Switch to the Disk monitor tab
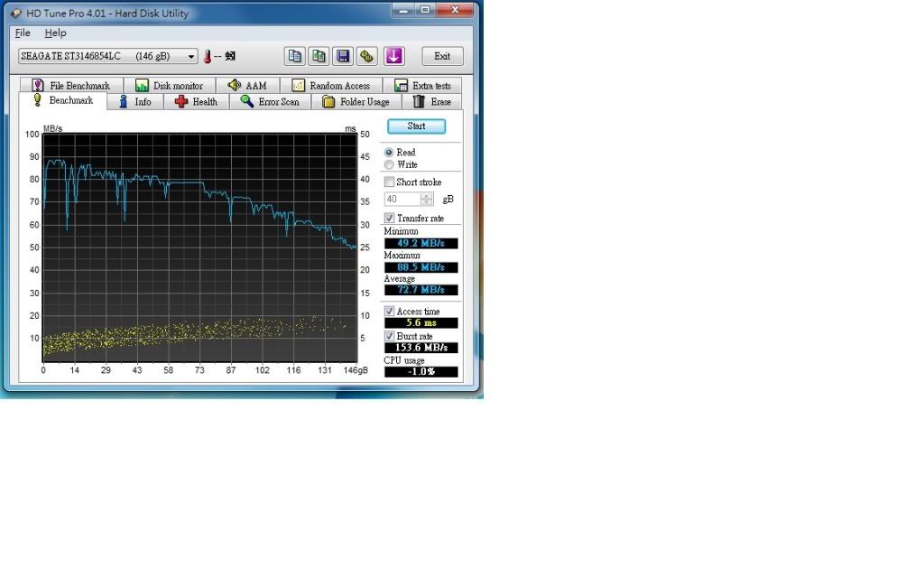This screenshot has width=924, height=578. [x=169, y=86]
